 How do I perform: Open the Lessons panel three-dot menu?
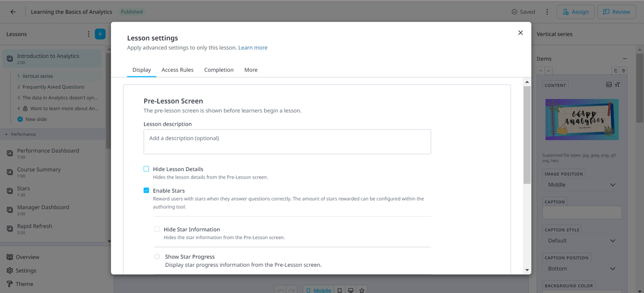(88, 34)
